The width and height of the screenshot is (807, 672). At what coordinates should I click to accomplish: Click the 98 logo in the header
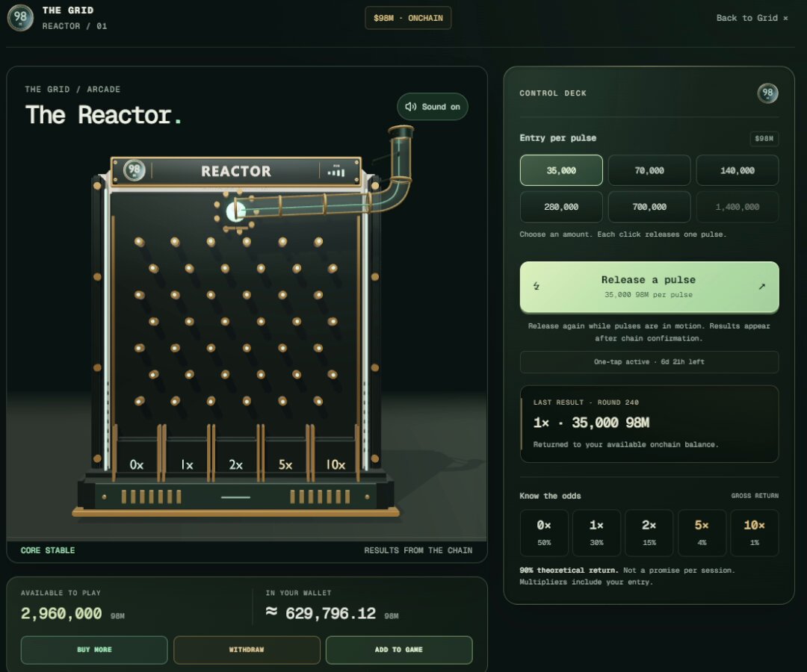pyautogui.click(x=21, y=17)
